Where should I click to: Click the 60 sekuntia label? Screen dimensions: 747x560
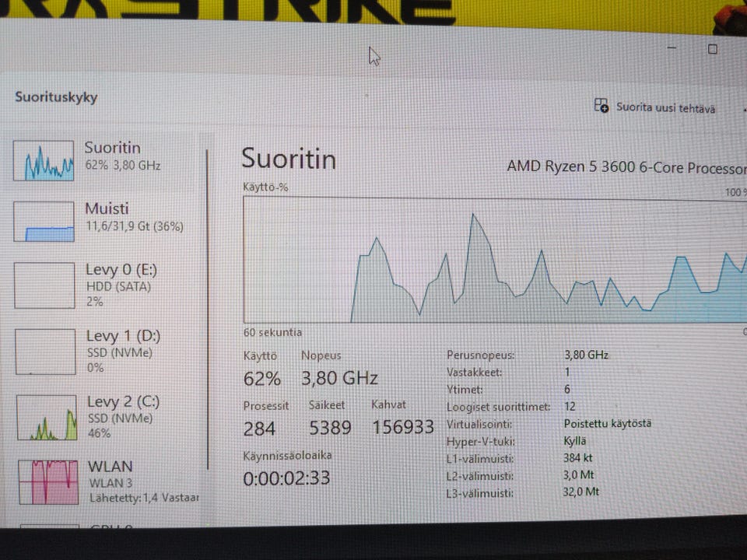pos(272,332)
